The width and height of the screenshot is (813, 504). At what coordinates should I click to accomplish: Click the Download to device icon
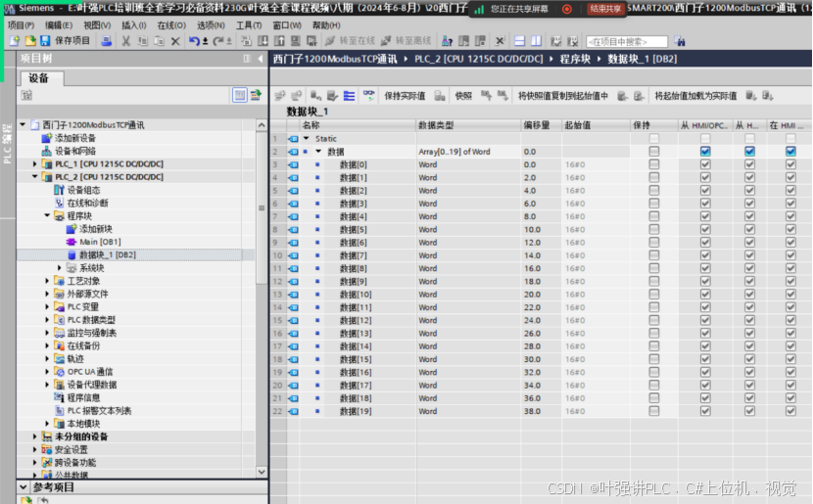[263, 41]
